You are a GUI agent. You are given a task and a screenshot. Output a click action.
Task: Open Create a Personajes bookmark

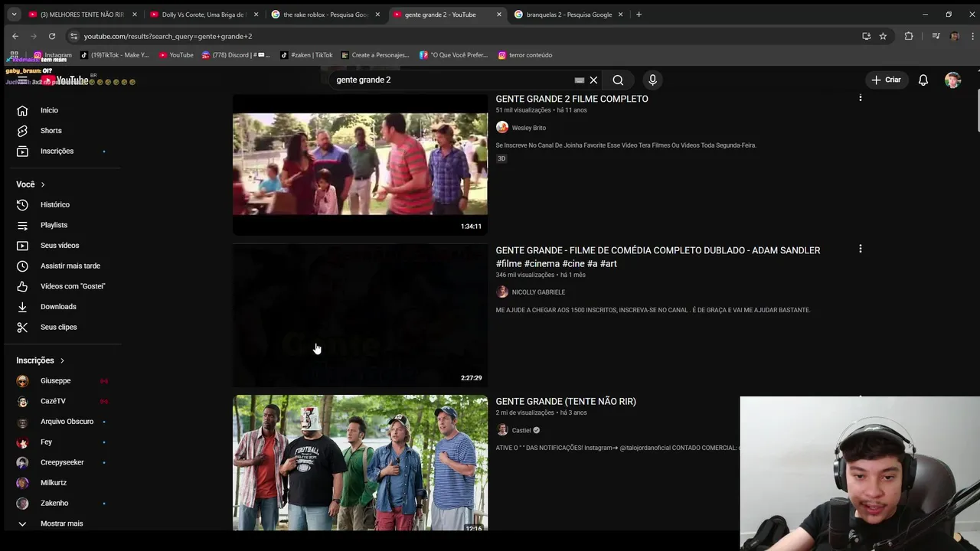(x=375, y=55)
